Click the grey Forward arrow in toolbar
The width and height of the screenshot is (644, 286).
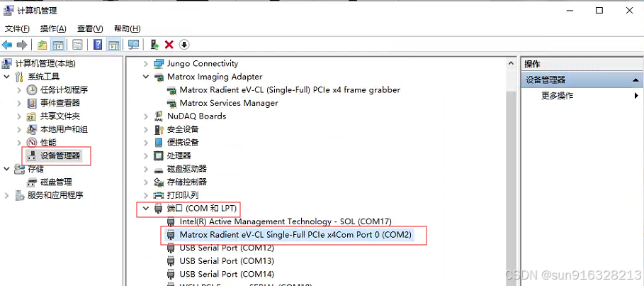point(22,45)
